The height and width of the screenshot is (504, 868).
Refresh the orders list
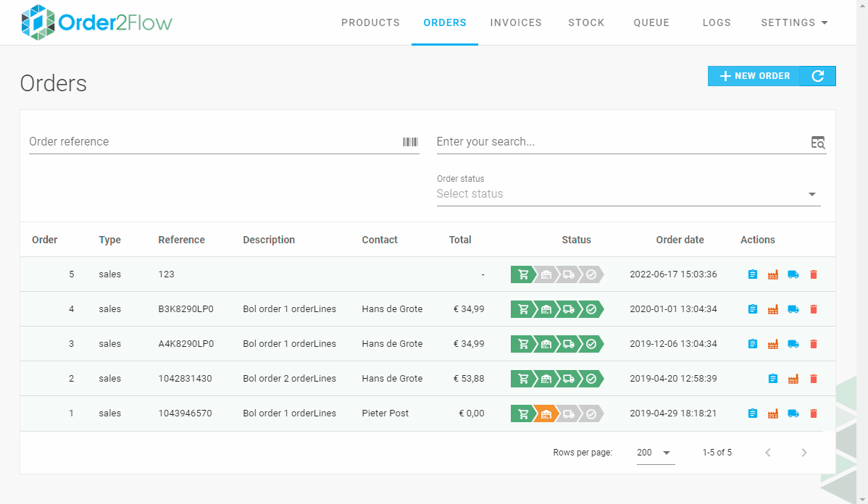click(x=817, y=76)
